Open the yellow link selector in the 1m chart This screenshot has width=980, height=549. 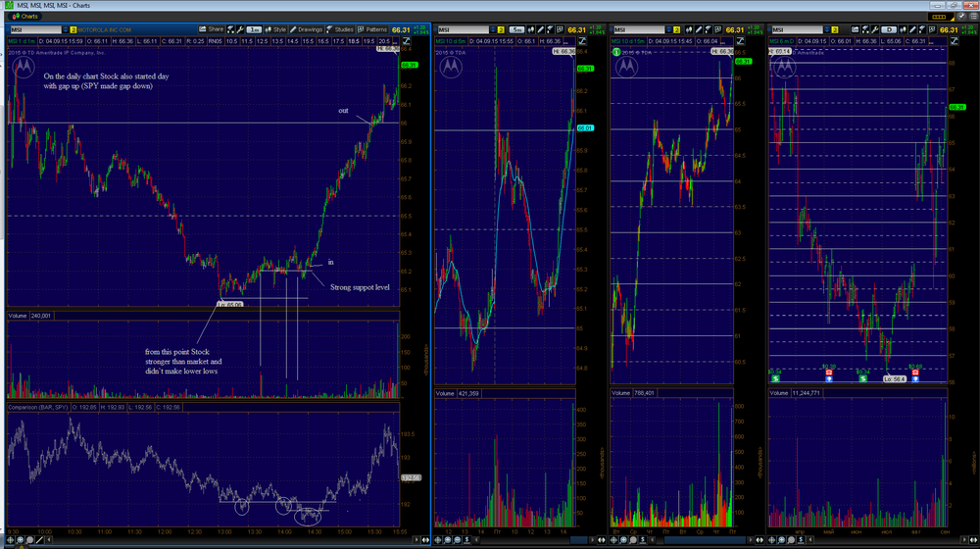73,29
